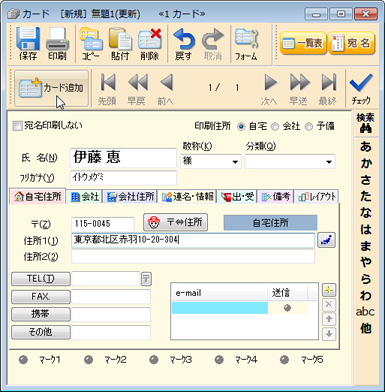Click the 戻す undo arrow icon
This screenshot has width=385, height=392.
[183, 39]
